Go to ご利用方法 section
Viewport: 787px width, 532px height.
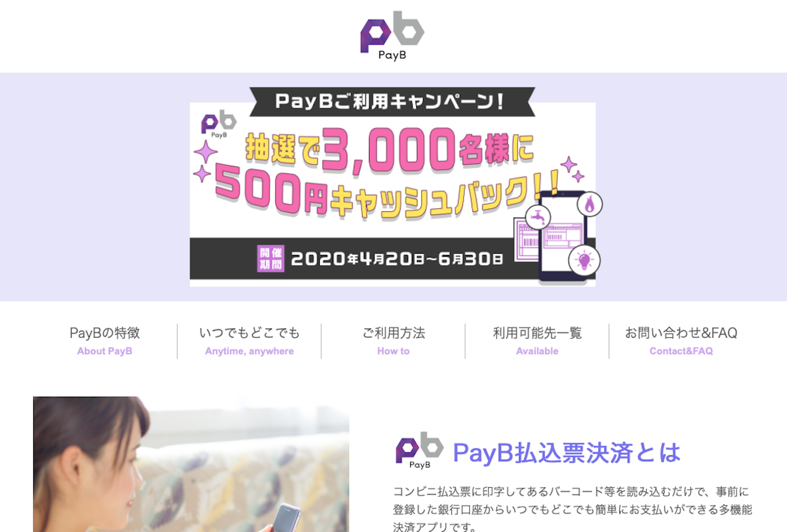point(393,333)
